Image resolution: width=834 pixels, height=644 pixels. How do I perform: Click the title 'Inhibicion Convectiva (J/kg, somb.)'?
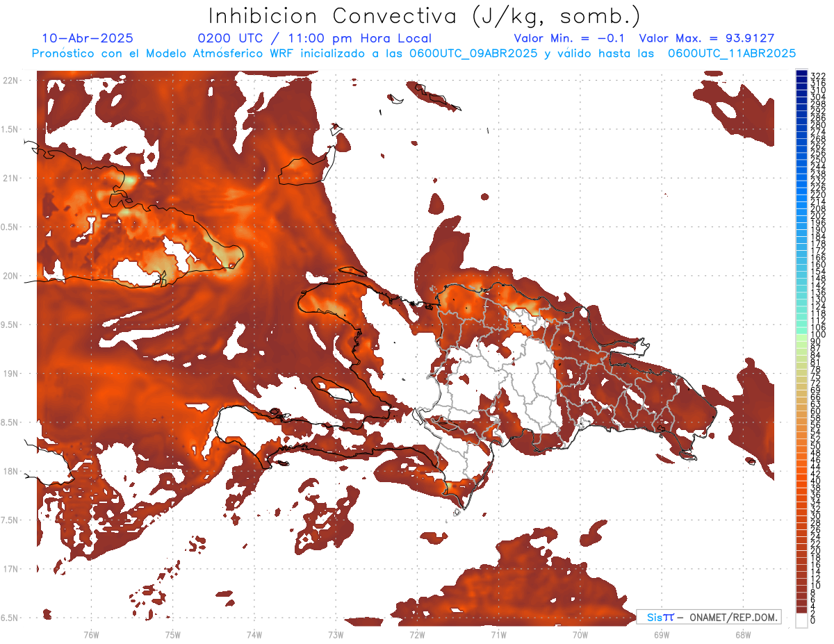tap(425, 15)
